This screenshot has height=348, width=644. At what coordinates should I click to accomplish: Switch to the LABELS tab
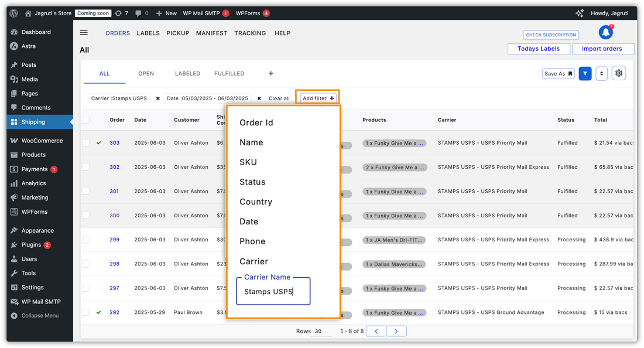coord(148,33)
